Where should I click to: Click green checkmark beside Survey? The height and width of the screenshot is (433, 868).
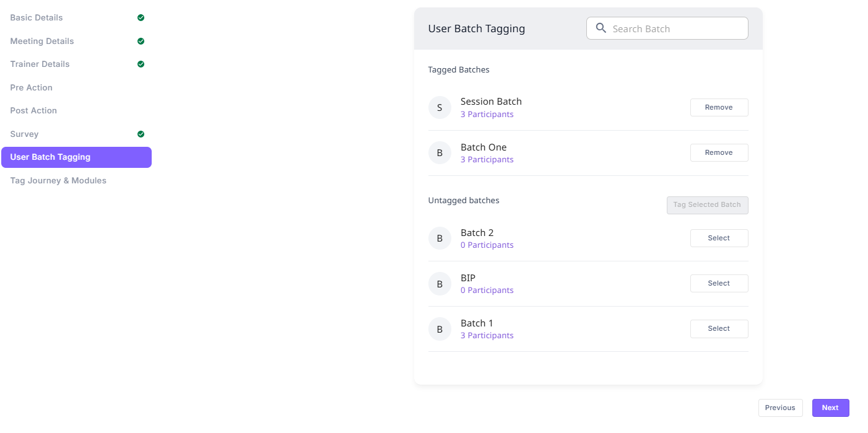click(x=141, y=134)
